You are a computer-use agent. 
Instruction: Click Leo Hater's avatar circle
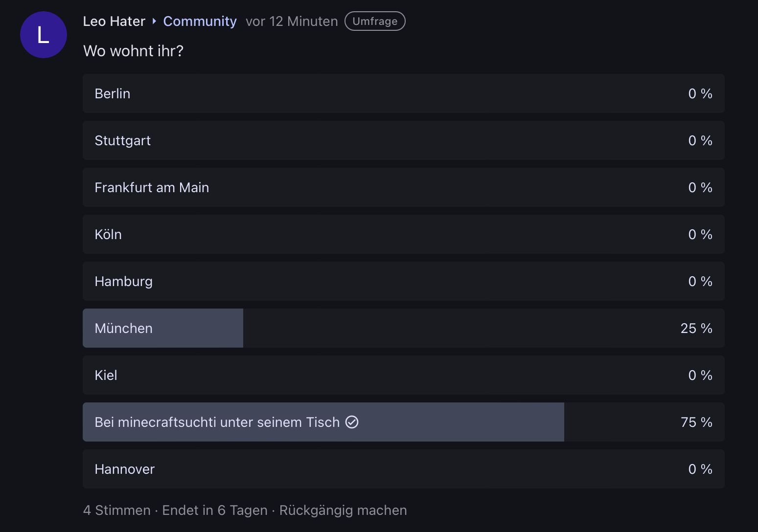43,35
